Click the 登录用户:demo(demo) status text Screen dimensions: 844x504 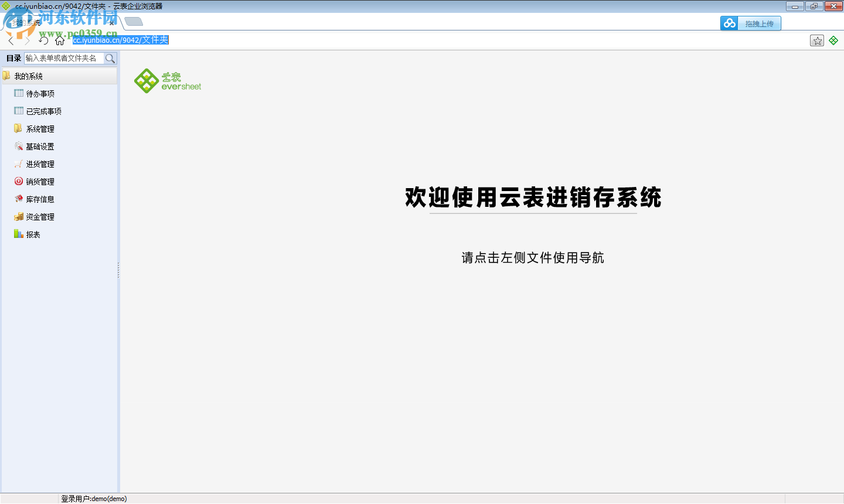coord(94,499)
